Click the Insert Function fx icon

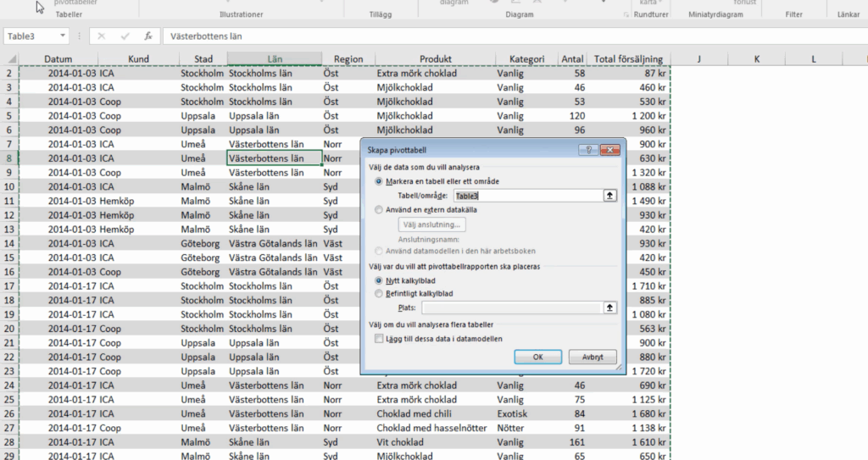(148, 36)
